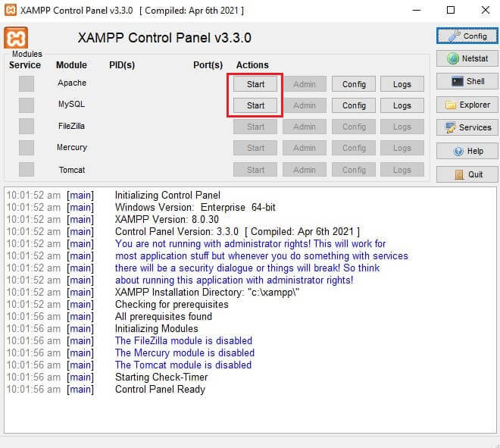The height and width of the screenshot is (448, 500).
Task: Click log line 'Windows Version: Enterprise 64-bit'
Action: [195, 208]
